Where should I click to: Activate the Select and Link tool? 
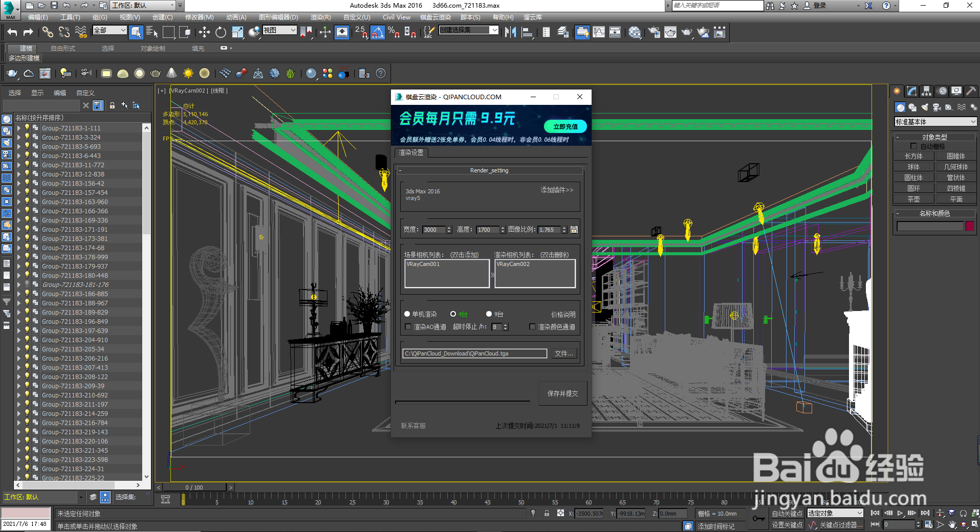[x=48, y=32]
